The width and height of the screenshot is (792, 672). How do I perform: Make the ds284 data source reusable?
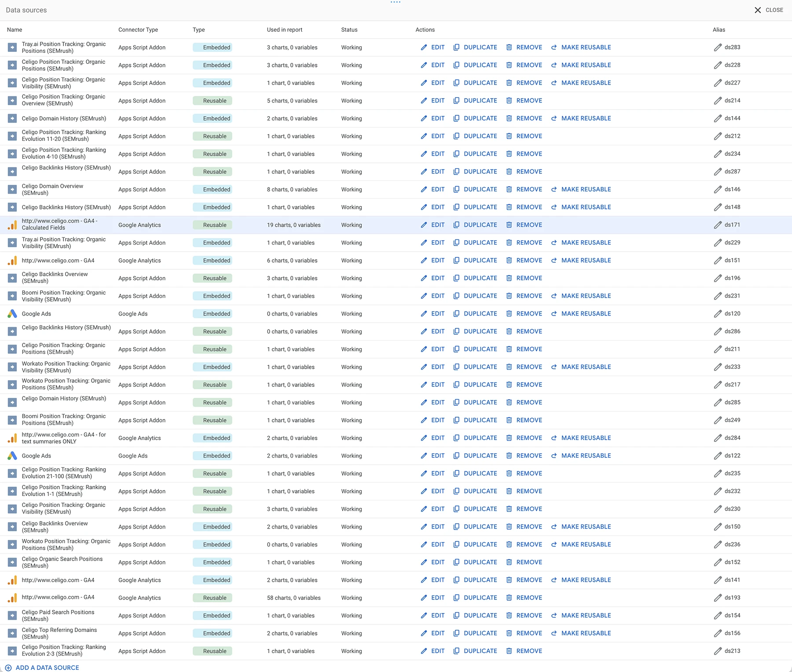click(581, 438)
